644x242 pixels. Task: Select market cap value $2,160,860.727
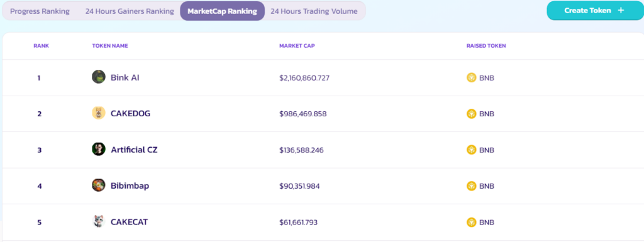tap(304, 77)
